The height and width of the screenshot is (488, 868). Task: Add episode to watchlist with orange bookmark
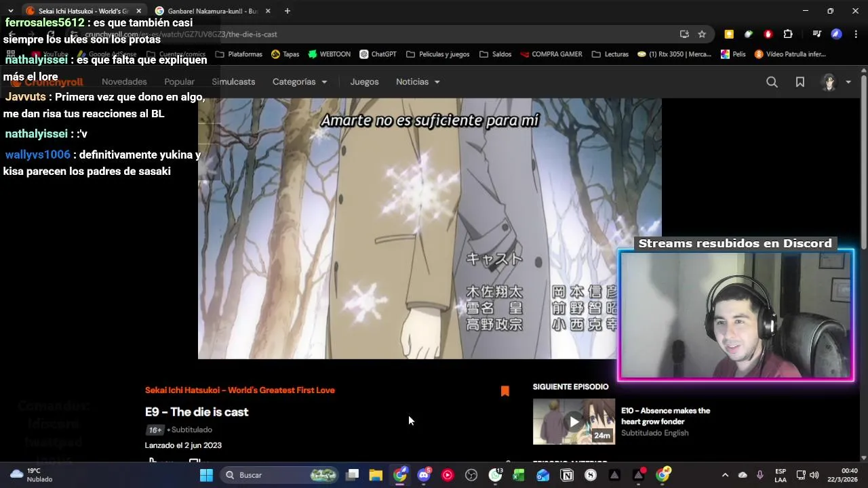tap(505, 391)
